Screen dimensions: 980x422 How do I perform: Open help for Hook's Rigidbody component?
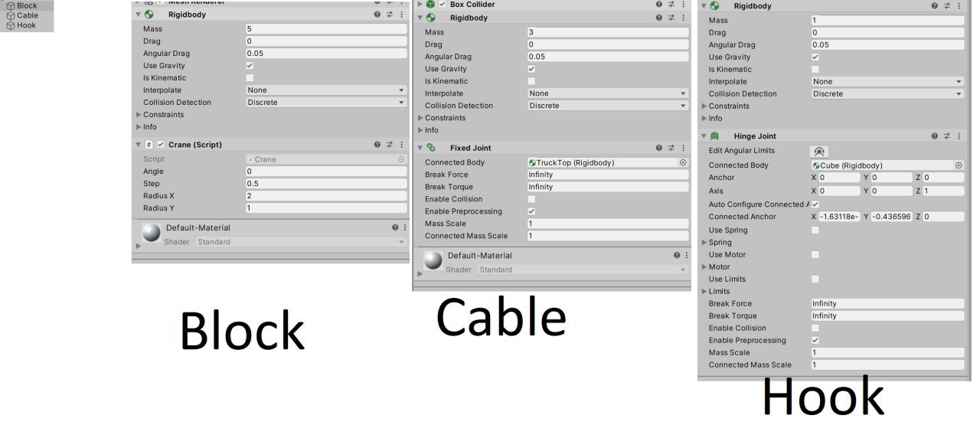(x=935, y=6)
